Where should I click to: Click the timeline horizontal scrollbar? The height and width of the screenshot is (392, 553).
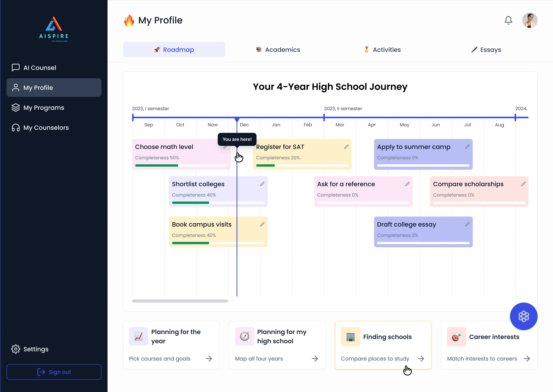180,301
